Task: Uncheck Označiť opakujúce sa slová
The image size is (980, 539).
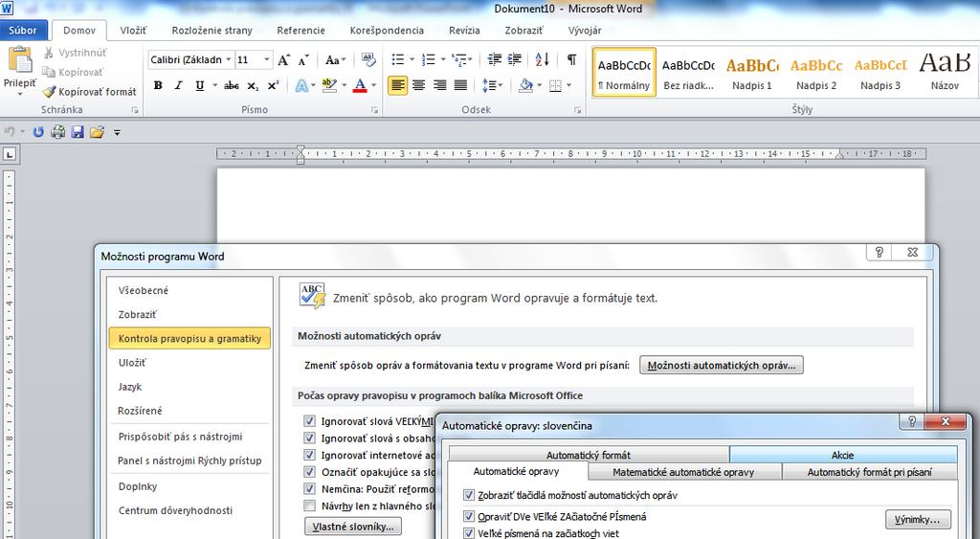Action: (x=309, y=471)
